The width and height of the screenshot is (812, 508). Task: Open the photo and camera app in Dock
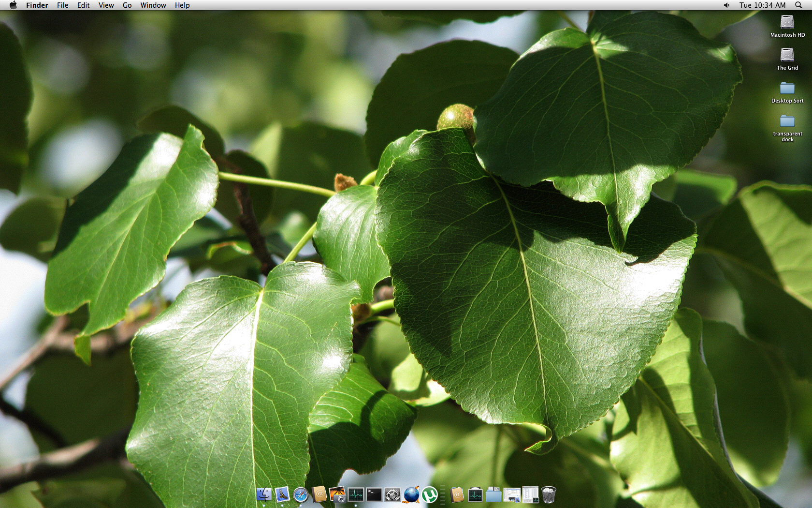pos(337,494)
